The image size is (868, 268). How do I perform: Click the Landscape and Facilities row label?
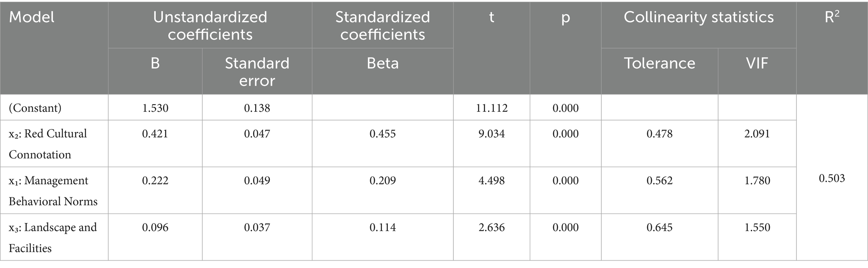(52, 237)
